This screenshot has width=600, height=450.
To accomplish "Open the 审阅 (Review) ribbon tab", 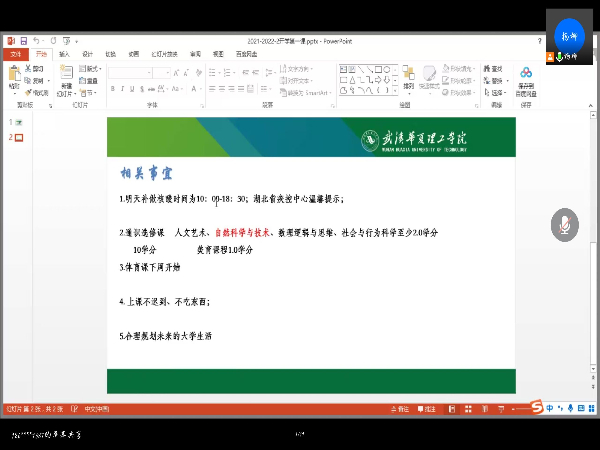I will [x=195, y=54].
